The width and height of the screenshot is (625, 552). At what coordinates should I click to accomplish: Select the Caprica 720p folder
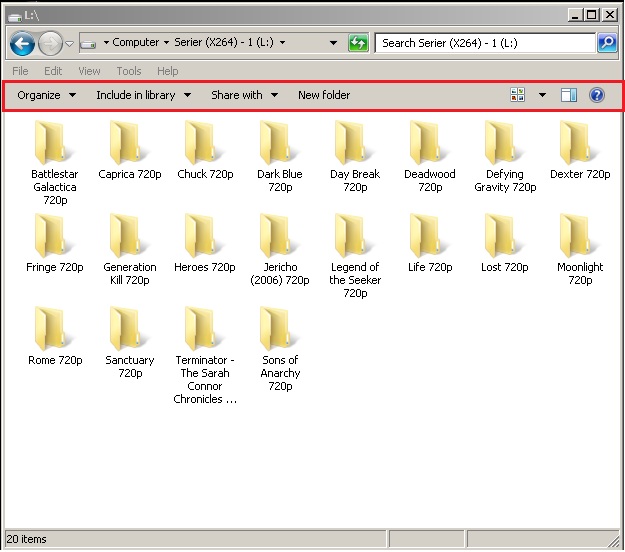point(130,150)
